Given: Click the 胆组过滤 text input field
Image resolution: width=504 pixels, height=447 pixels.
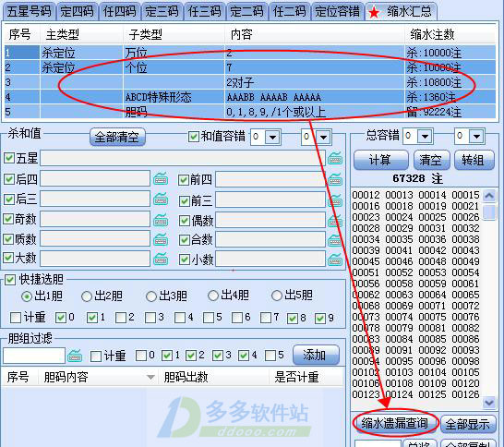Looking at the screenshot, I should (x=34, y=356).
